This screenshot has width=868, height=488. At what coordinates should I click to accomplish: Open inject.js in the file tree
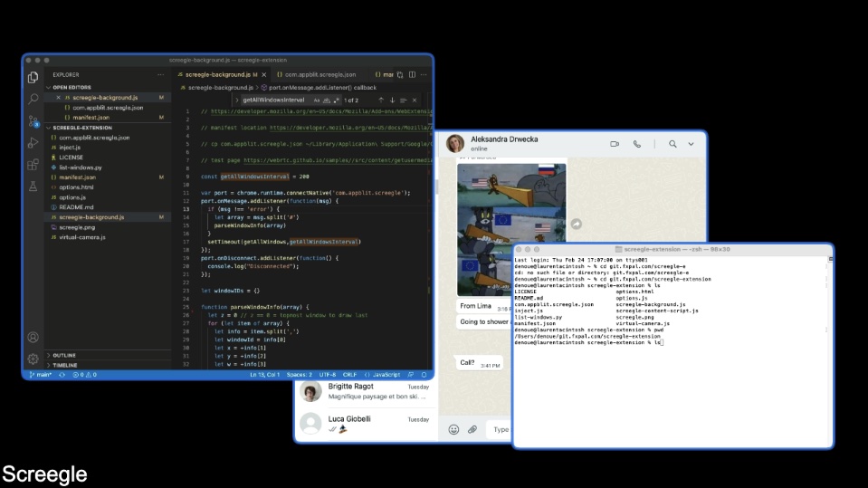coord(69,148)
